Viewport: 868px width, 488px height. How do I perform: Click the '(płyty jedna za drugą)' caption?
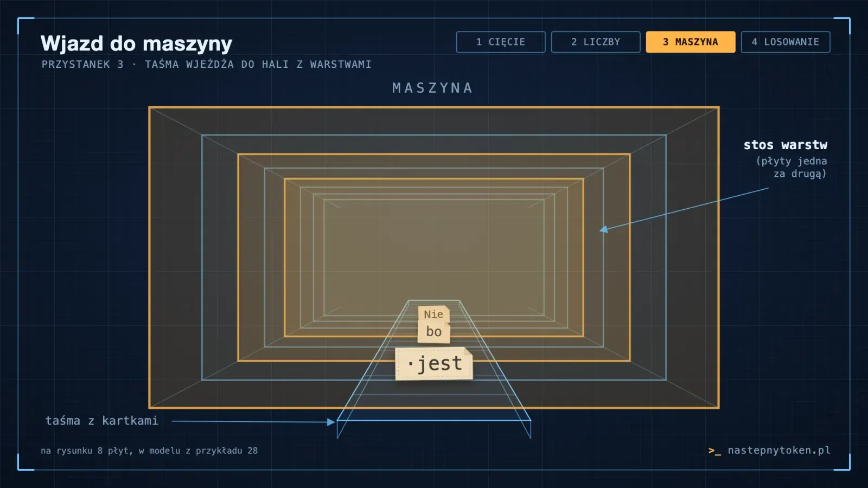coord(792,167)
